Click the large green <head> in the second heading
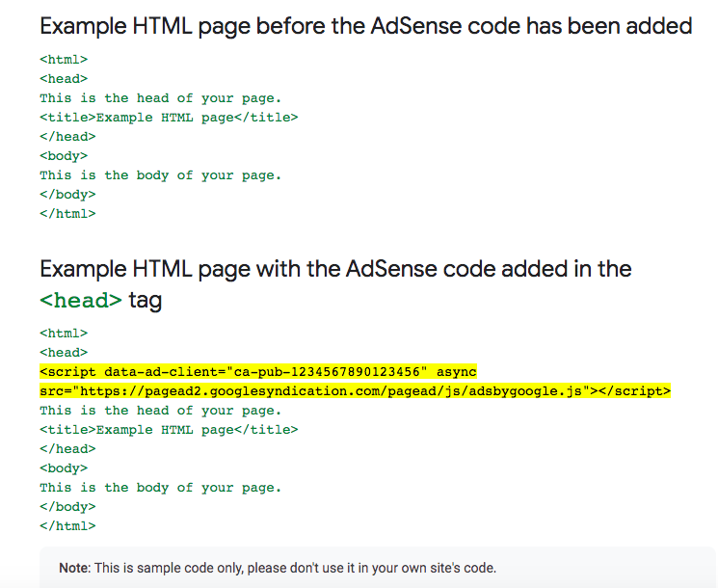Viewport: 718px width, 588px height. [x=81, y=301]
